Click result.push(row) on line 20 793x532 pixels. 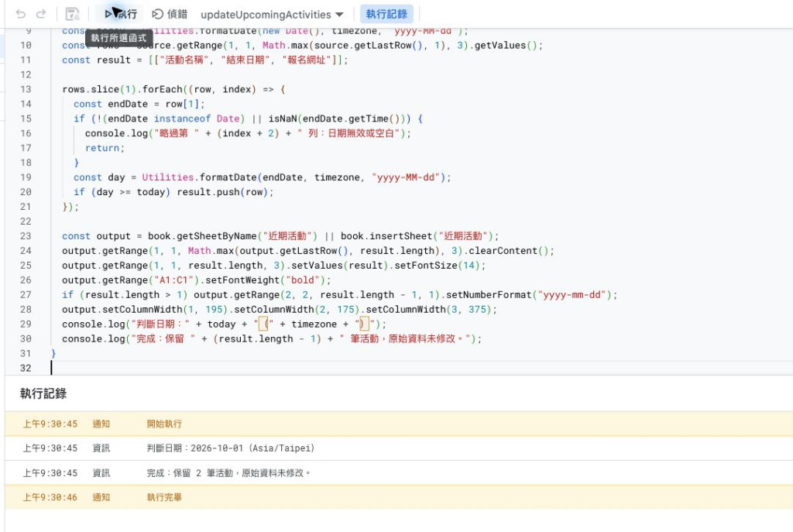coord(222,192)
